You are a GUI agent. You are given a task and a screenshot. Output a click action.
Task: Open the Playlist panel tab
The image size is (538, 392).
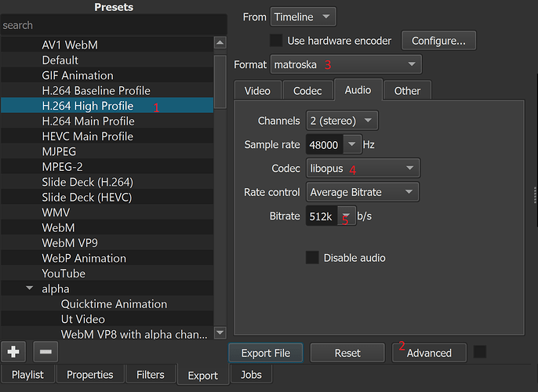tap(27, 375)
